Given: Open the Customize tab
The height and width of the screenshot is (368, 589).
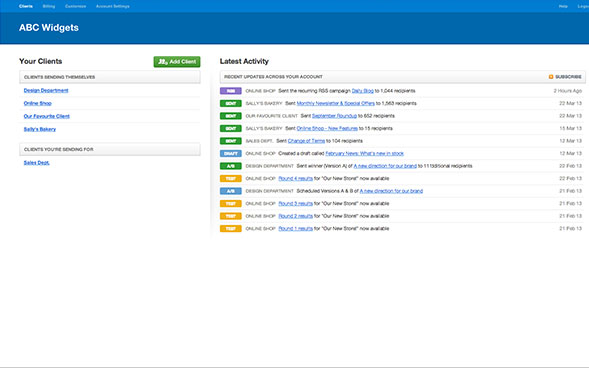Looking at the screenshot, I should click(76, 6).
